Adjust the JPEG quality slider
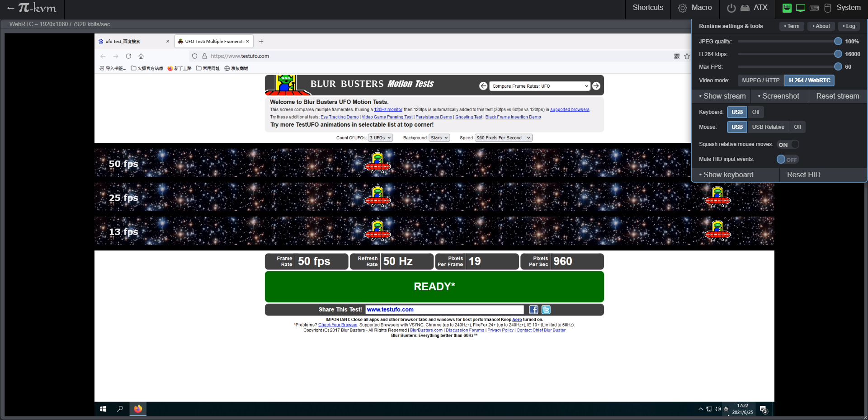 point(789,42)
